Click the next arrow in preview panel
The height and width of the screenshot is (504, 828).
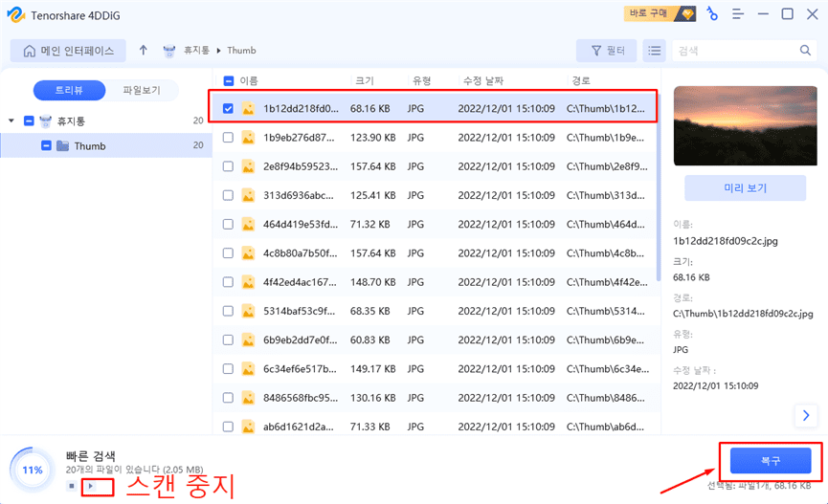pyautogui.click(x=806, y=415)
